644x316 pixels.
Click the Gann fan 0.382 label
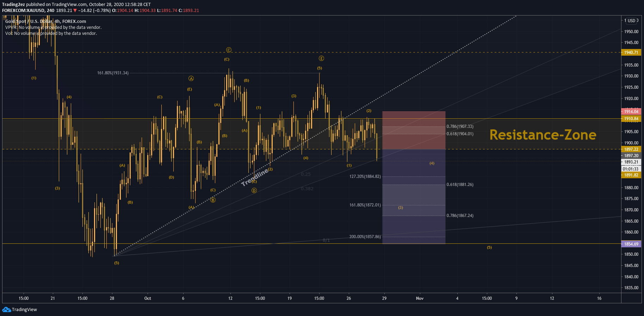307,189
